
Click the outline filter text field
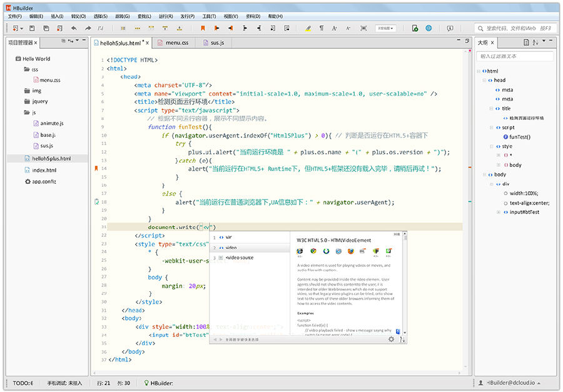[x=515, y=56]
